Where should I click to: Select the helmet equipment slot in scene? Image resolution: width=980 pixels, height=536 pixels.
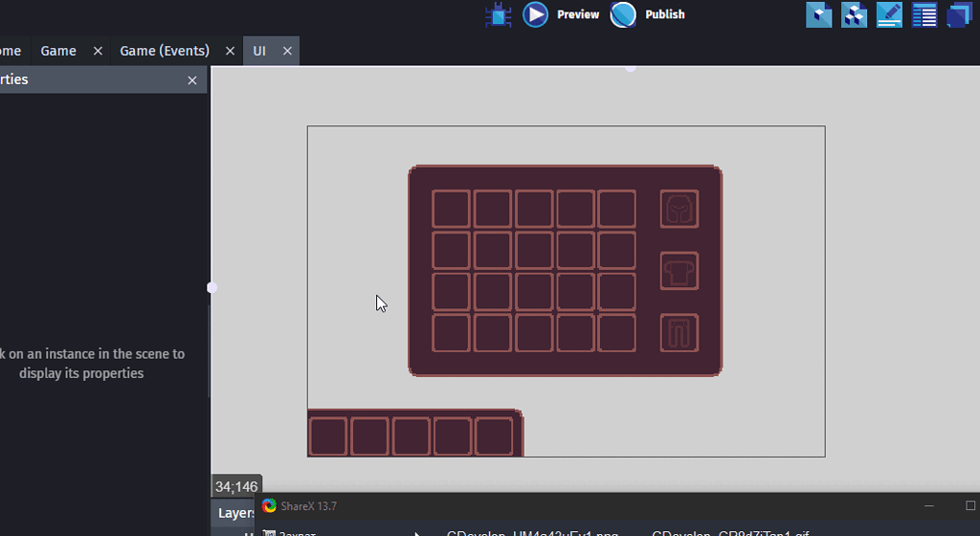coord(679,209)
